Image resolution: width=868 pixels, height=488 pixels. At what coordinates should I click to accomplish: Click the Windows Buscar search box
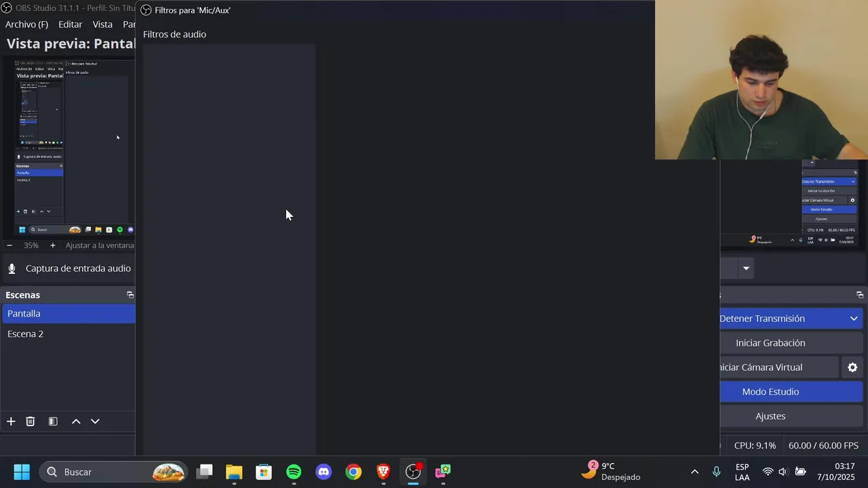pos(114,472)
